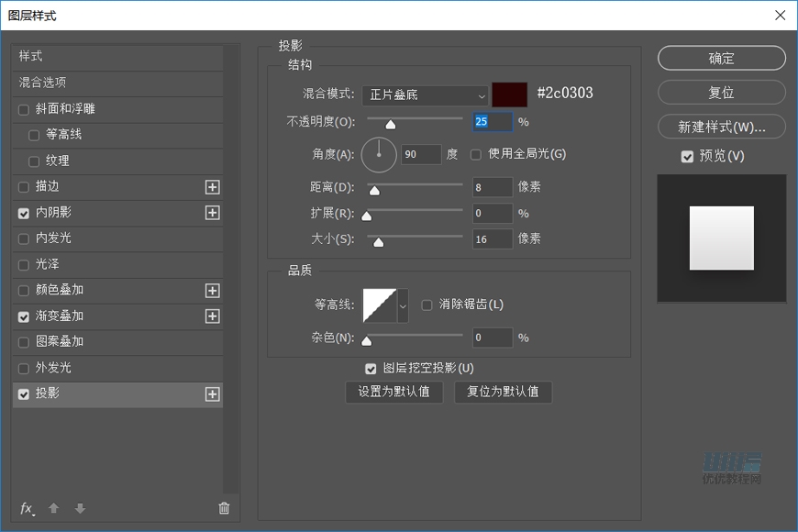Screen dimensions: 798x532
Task: Click the down arrow to move effect down
Action: [x=80, y=507]
